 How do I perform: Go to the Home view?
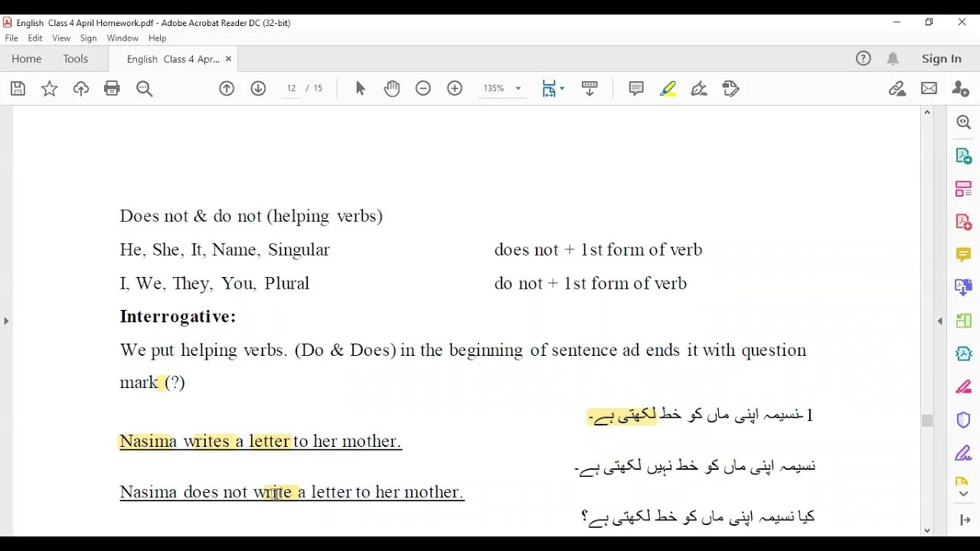pyautogui.click(x=26, y=59)
